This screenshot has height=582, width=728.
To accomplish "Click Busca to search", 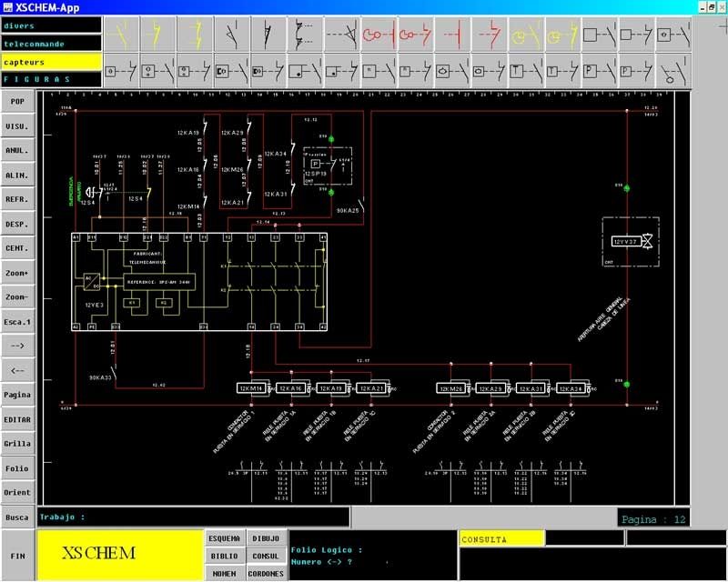I will 17,517.
